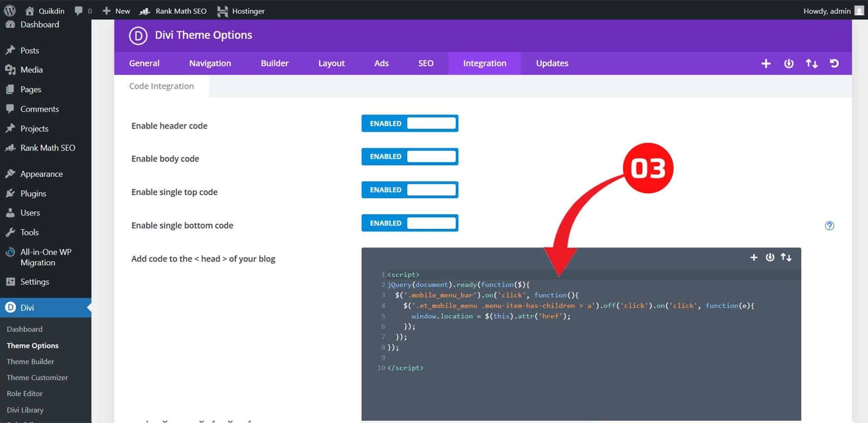Viewport: 868px width, 423px height.
Task: Select the Integration tab
Action: pyautogui.click(x=484, y=63)
